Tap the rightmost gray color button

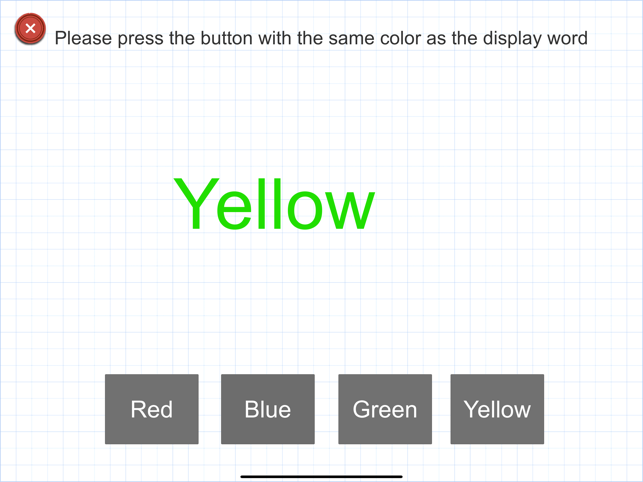(497, 409)
